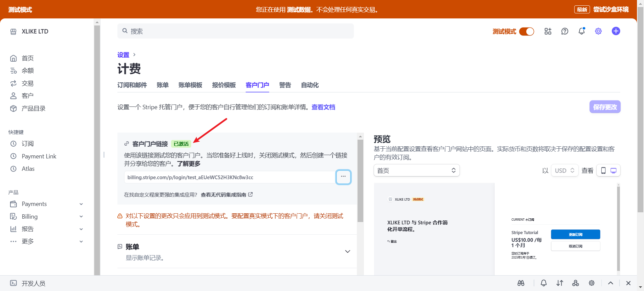The width and height of the screenshot is (644, 291).
Task: Open the 查看文档 link
Action: click(323, 107)
